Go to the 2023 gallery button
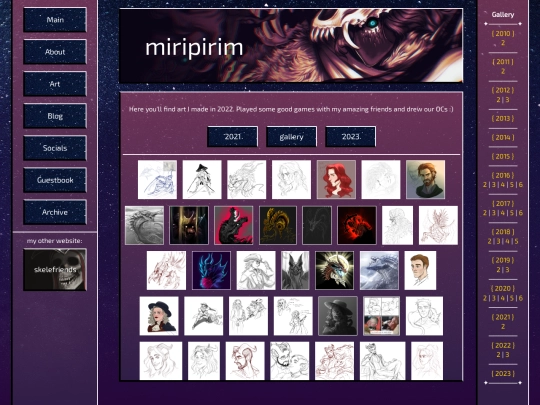Screen dimensions: 540x405 [351, 136]
